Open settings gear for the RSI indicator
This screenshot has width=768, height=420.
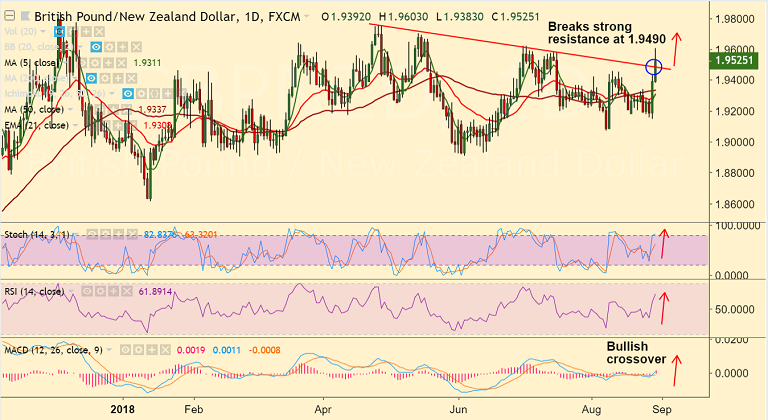[100, 292]
